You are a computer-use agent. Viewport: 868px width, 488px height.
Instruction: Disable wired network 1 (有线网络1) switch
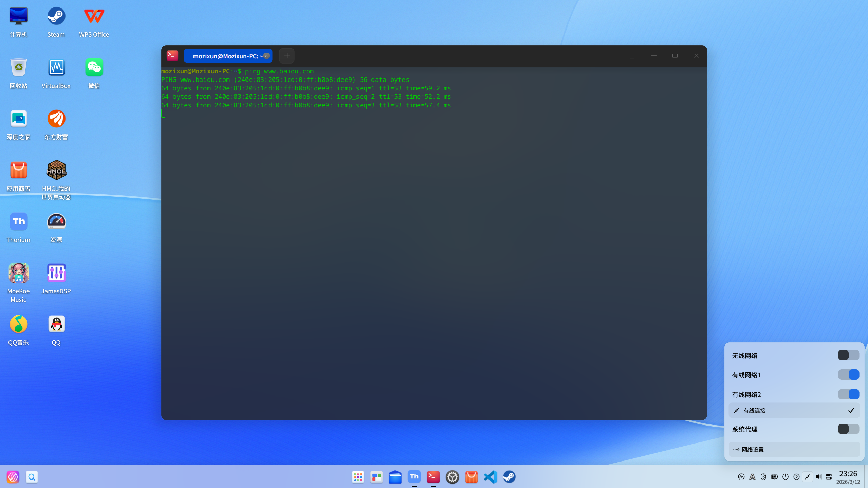[848, 375]
